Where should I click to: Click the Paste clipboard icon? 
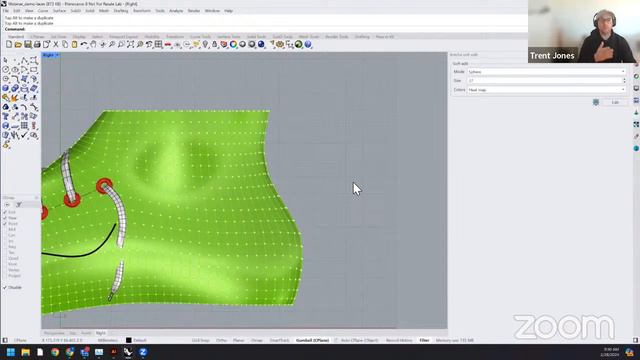(x=74, y=44)
